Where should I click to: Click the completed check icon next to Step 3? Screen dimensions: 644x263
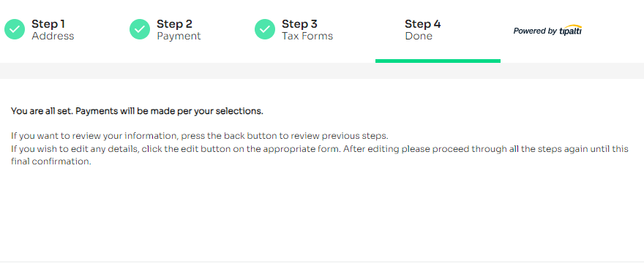click(x=265, y=29)
